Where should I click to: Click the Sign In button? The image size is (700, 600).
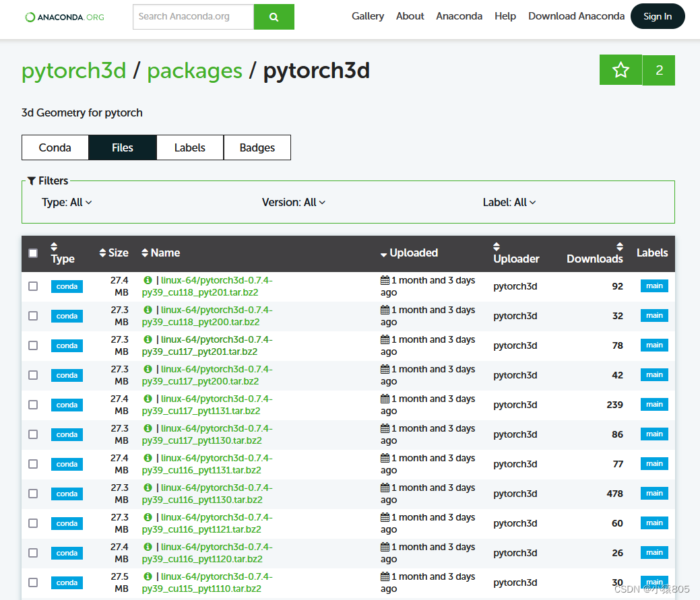(657, 17)
